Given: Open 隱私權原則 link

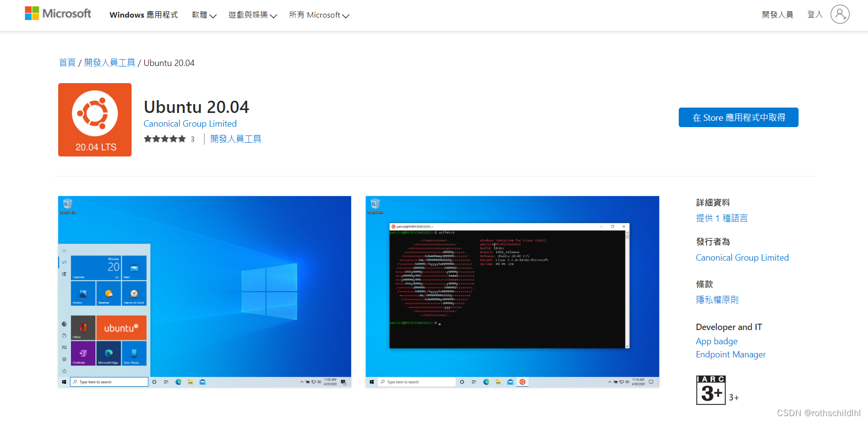Looking at the screenshot, I should [717, 300].
